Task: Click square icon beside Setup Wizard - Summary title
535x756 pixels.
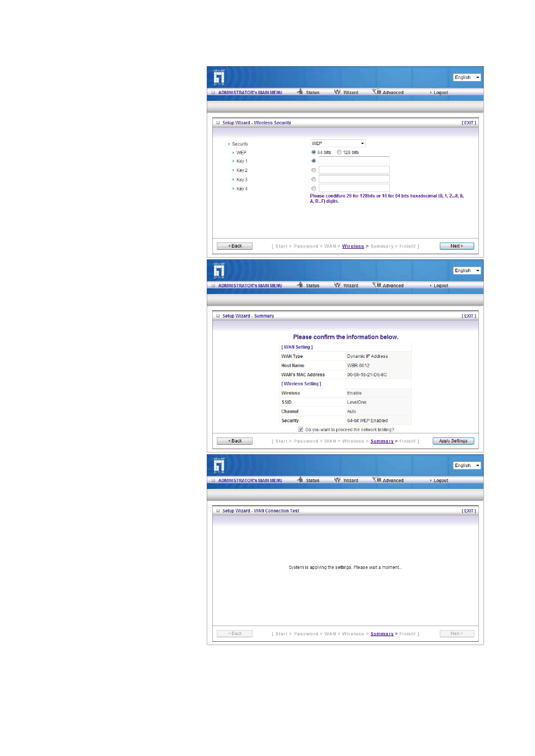Action: [218, 316]
